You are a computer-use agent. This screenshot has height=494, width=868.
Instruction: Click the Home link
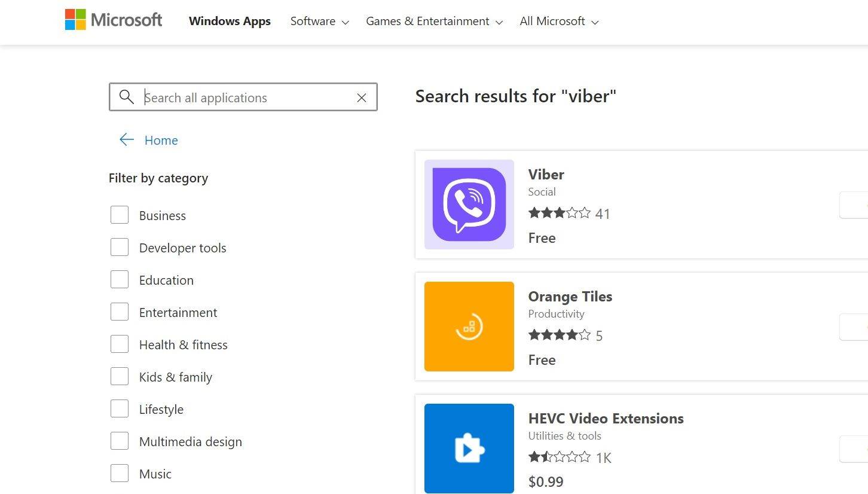161,140
